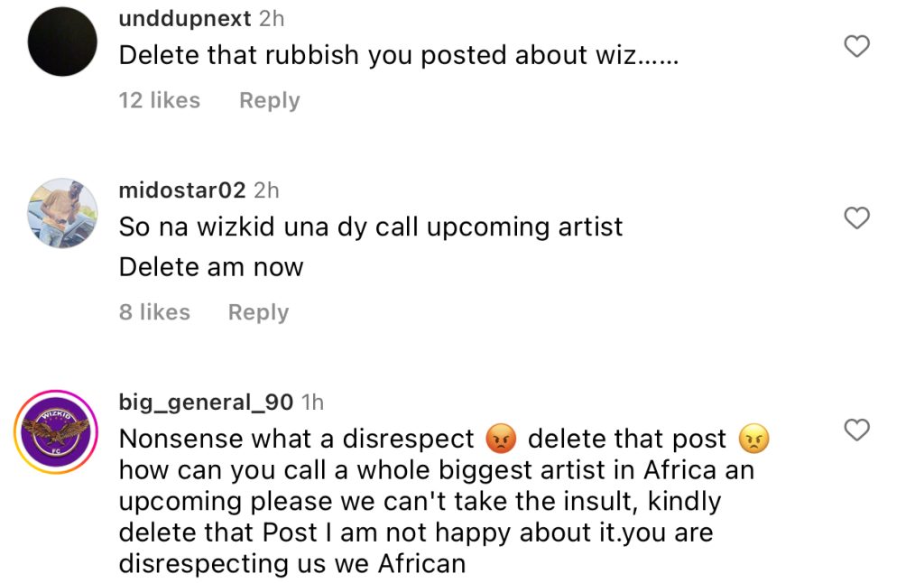Click midostar02's 2h timestamp
Image resolution: width=924 pixels, height=583 pixels.
(x=269, y=190)
